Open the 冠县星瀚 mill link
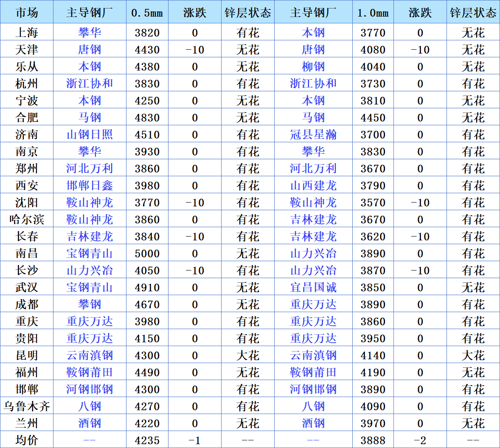 313,134
